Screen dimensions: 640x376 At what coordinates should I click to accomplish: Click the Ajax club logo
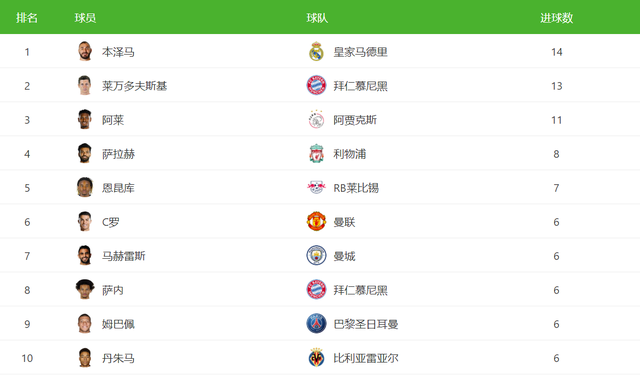point(316,120)
